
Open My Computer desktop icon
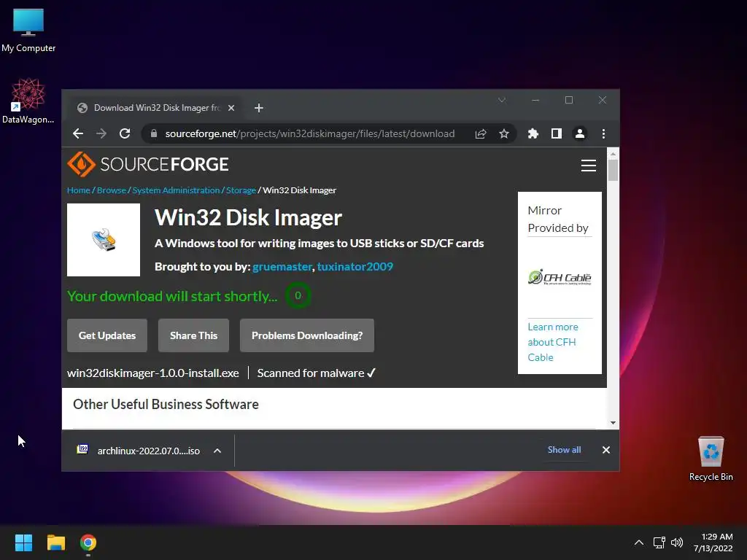coord(28,31)
